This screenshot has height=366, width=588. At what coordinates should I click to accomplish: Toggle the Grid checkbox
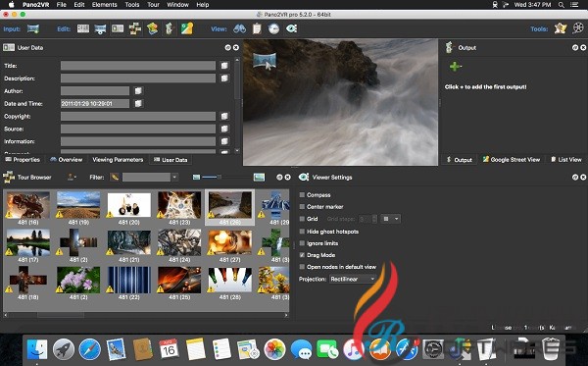(x=302, y=219)
